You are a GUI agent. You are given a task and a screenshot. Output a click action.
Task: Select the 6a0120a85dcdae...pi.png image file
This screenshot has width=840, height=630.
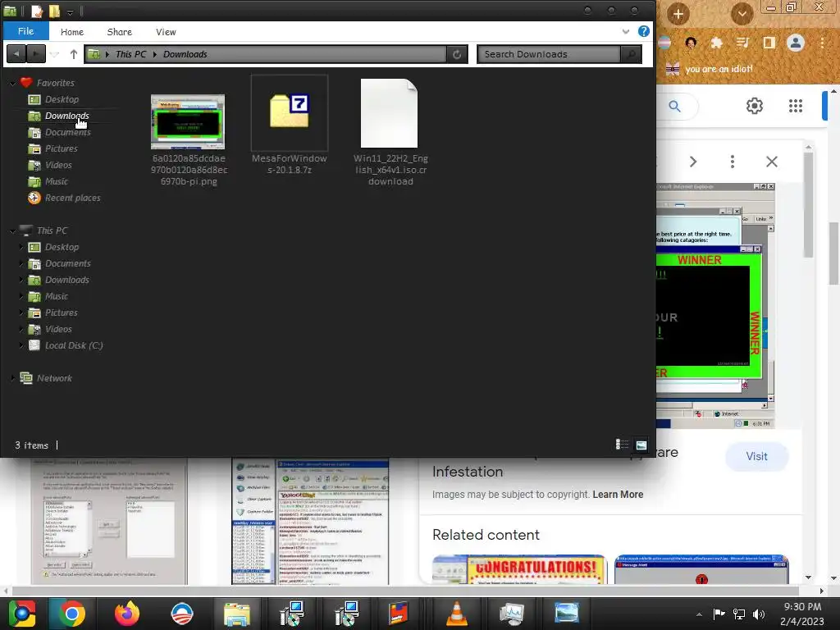(x=188, y=140)
